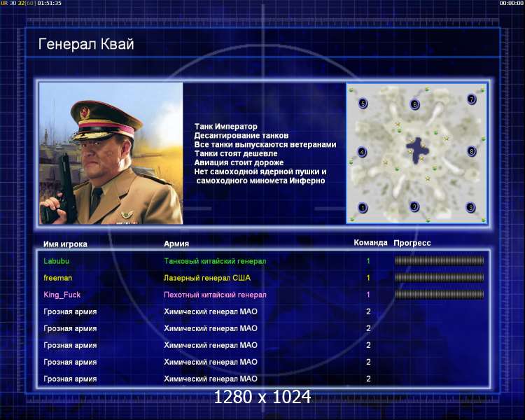Image resolution: width=525 pixels, height=420 pixels.
Task: Click the General Kwai portrait image
Action: tap(111, 153)
